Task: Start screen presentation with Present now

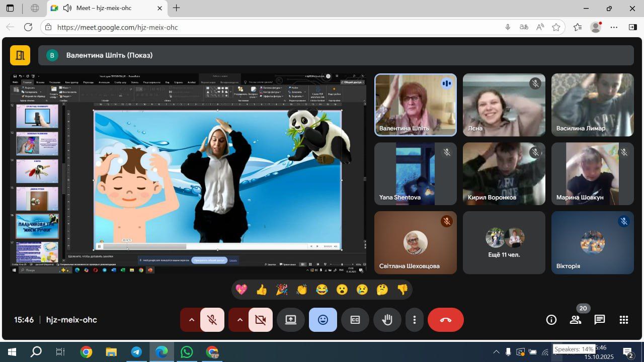Action: tap(291, 320)
